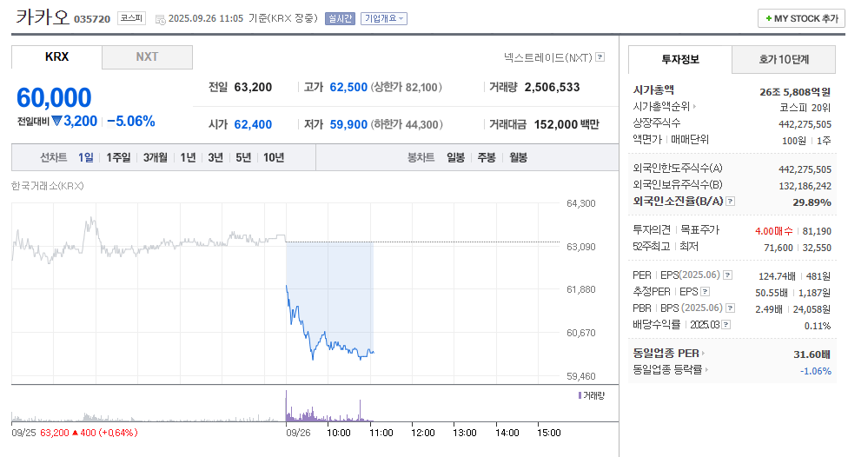Click the 외국인소진율(B/A) help icon
Viewport: 868px width, 457px height.
[x=730, y=202]
